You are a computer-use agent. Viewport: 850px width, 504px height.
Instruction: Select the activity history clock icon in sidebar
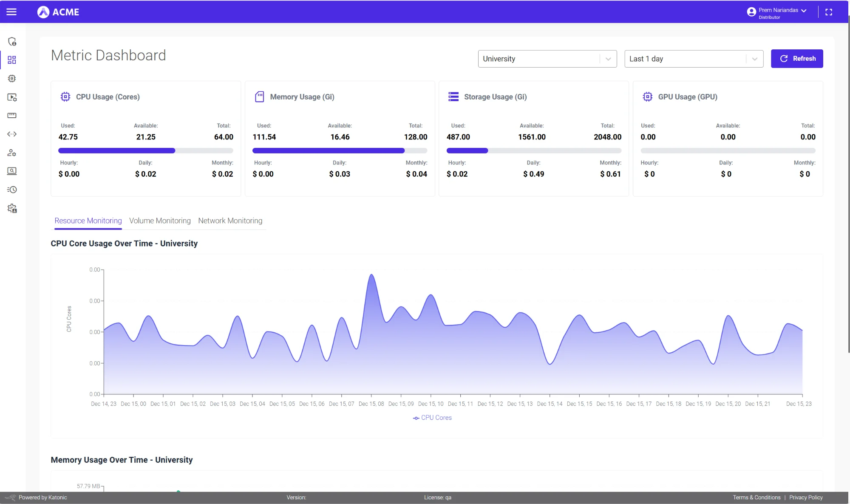click(x=13, y=190)
